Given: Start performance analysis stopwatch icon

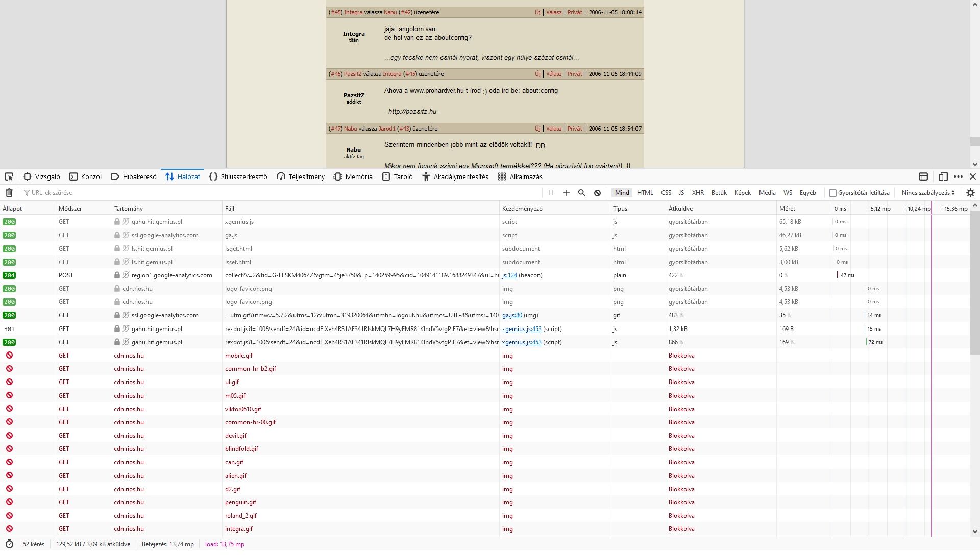Looking at the screenshot, I should pyautogui.click(x=9, y=544).
